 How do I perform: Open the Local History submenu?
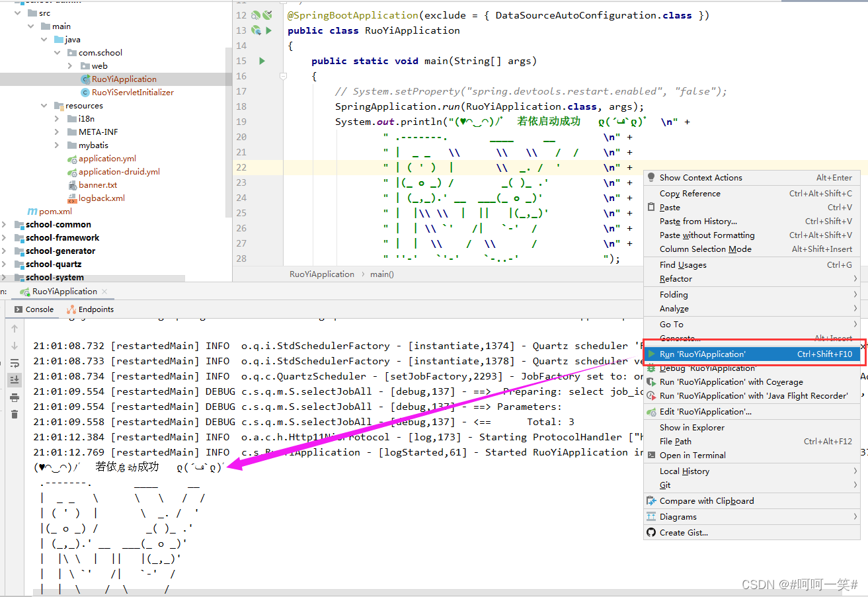(x=752, y=471)
